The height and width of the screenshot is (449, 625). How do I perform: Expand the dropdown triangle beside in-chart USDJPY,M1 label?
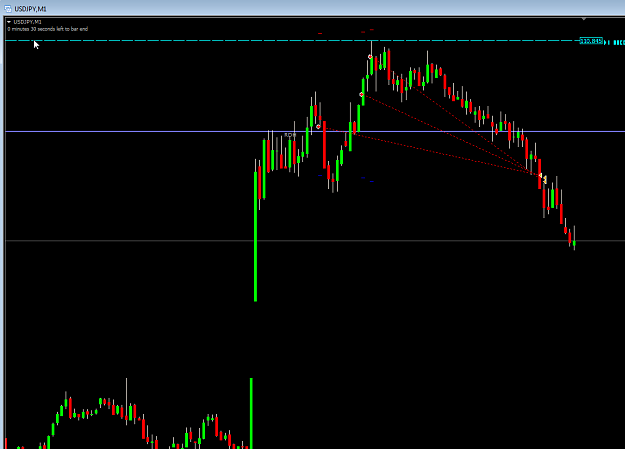coord(9,22)
